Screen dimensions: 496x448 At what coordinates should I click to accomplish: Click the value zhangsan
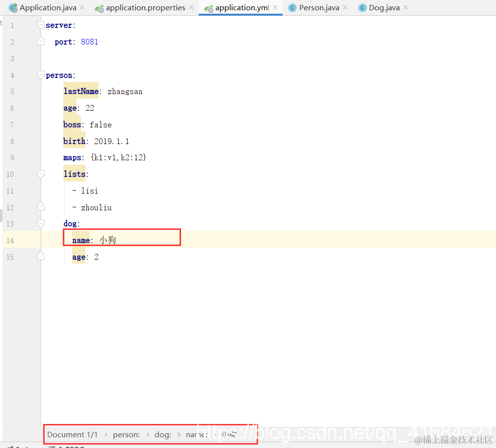125,92
